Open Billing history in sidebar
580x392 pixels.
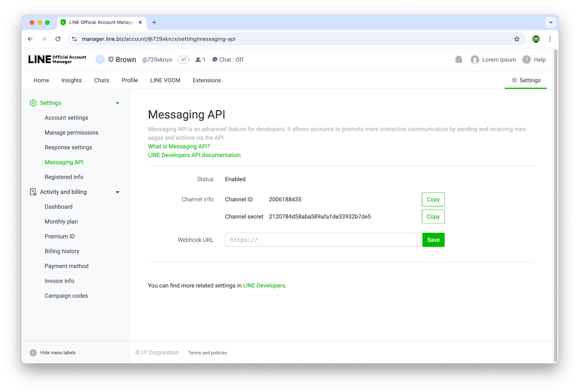(62, 251)
